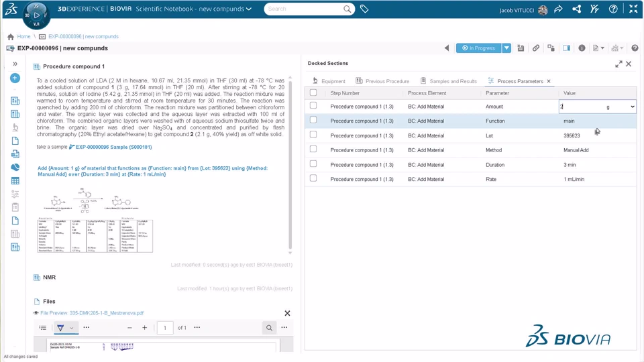Click the link chain icon in toolbar

tap(536, 48)
